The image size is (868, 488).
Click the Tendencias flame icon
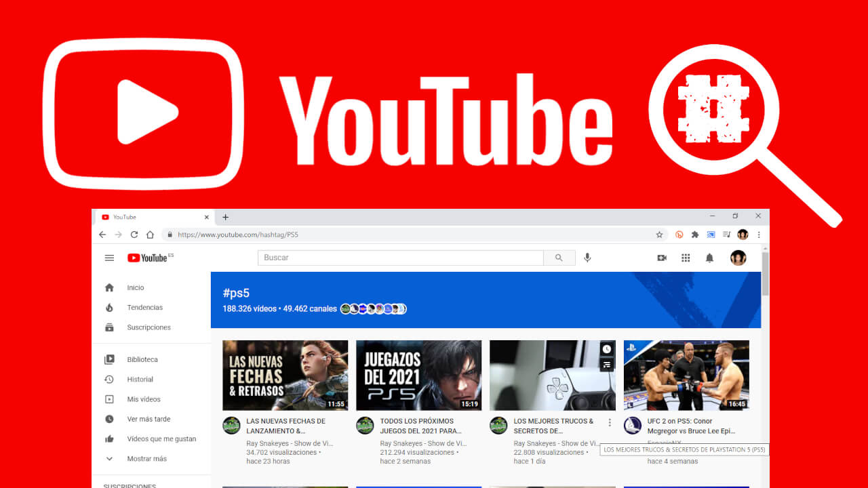coord(109,308)
